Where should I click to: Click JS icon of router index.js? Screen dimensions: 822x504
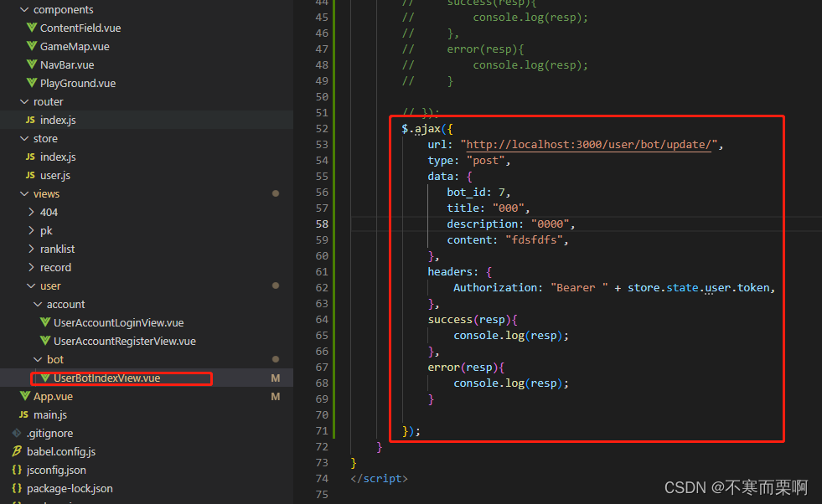tap(30, 120)
